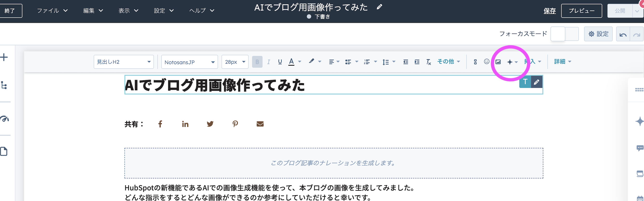Click the T text module badge
The height and width of the screenshot is (201, 644).
pos(525,82)
